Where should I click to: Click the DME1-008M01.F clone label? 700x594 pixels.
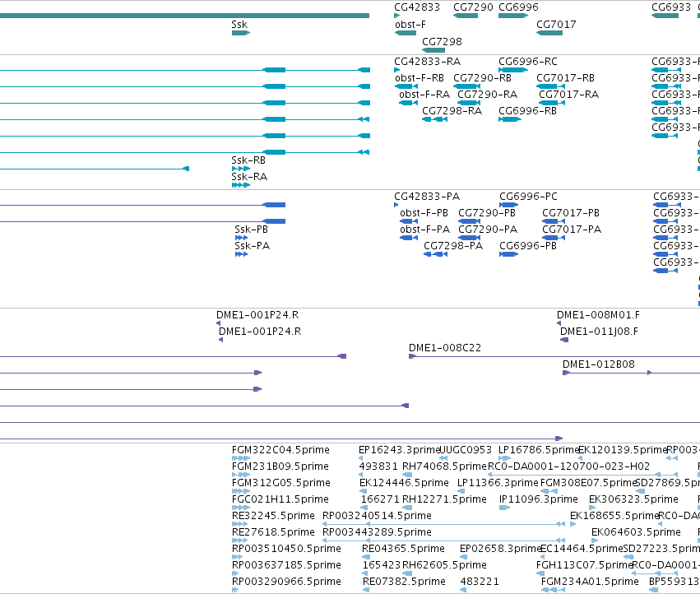[x=598, y=315]
